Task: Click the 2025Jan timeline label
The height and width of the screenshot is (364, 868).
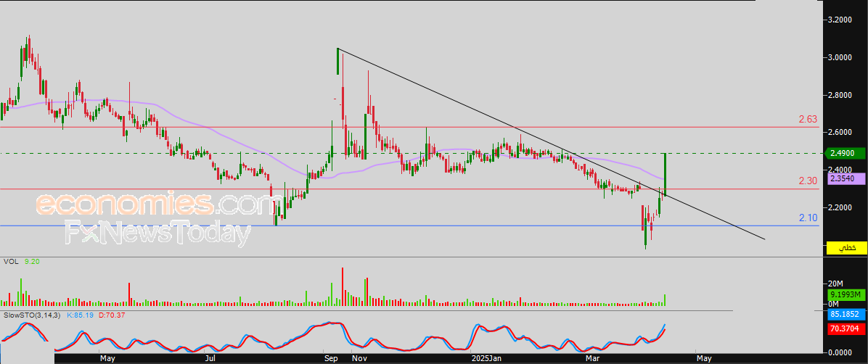Action: [x=486, y=358]
